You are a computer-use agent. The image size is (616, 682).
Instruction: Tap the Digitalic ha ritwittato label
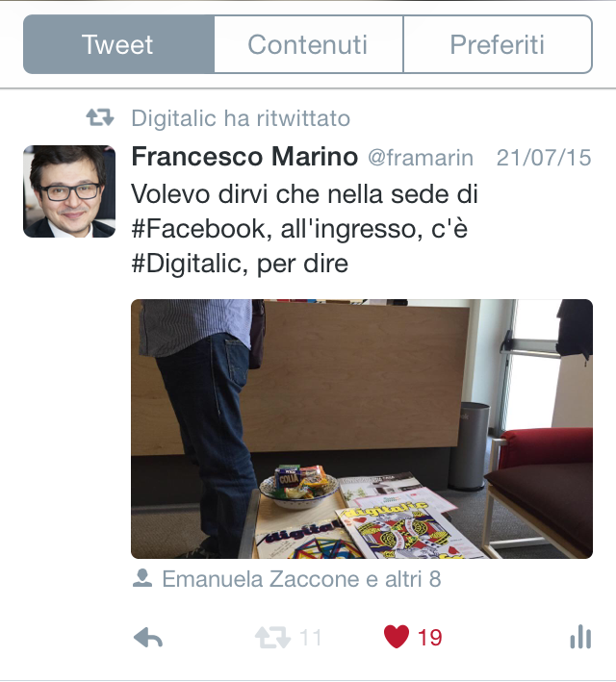pyautogui.click(x=241, y=118)
